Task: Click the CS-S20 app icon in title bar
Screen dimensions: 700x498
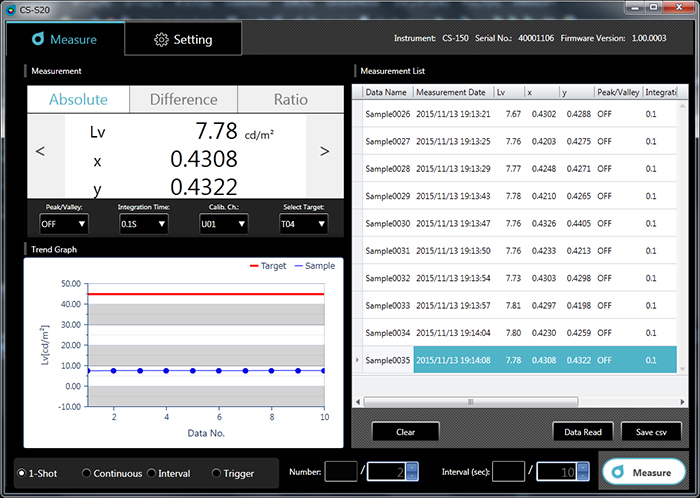Action: pos(10,10)
